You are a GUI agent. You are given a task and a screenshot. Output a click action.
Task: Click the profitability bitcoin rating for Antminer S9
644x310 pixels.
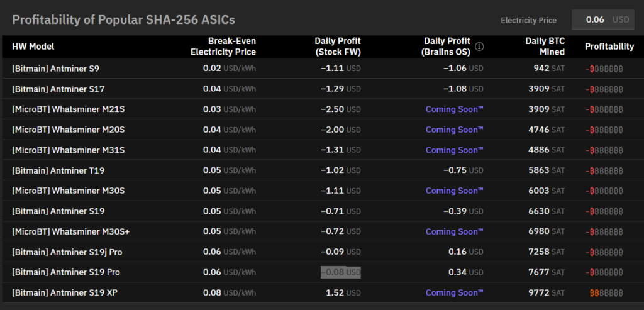click(604, 69)
